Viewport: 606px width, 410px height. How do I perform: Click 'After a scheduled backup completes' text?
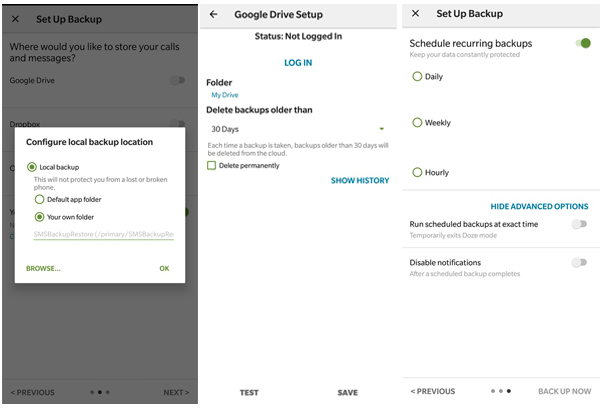(x=465, y=274)
